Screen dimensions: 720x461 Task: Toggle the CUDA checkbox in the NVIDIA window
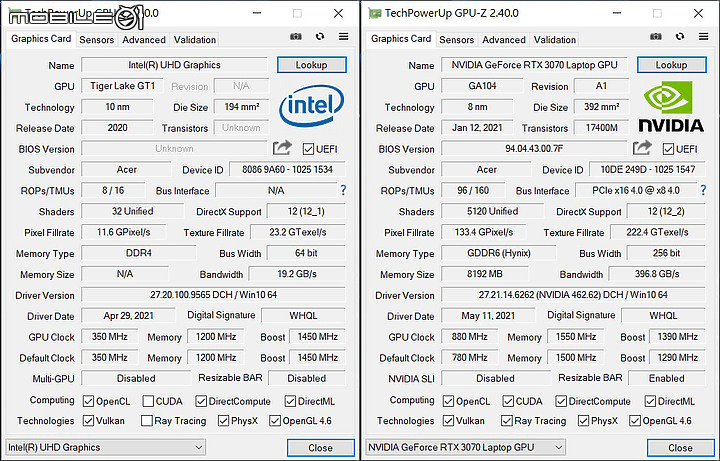[508, 401]
